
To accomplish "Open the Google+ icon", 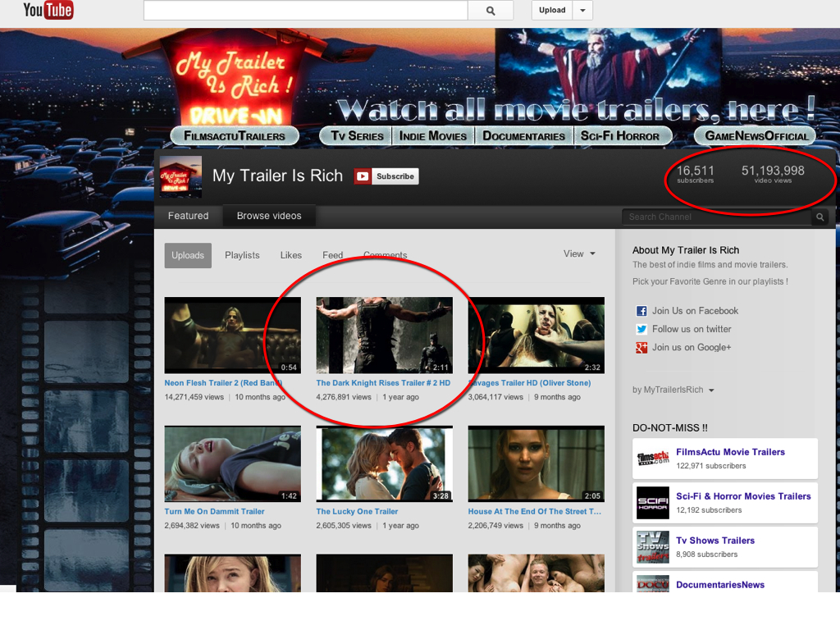I will point(641,348).
